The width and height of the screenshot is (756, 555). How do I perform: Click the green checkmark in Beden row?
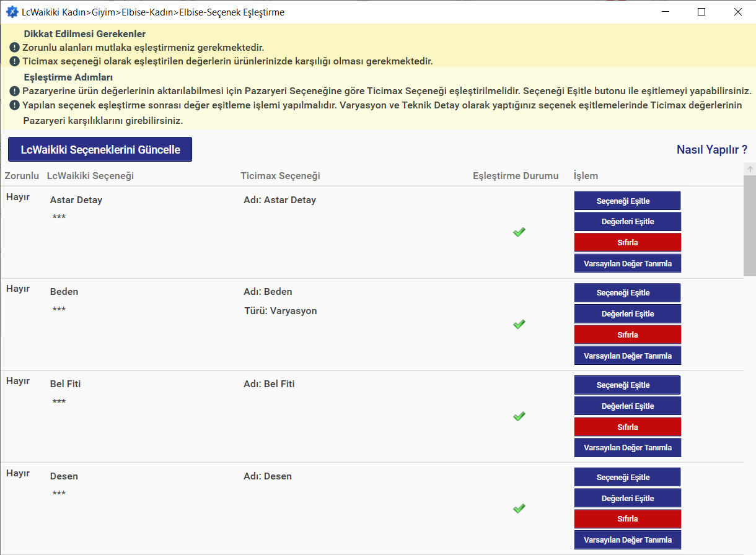[x=519, y=324]
